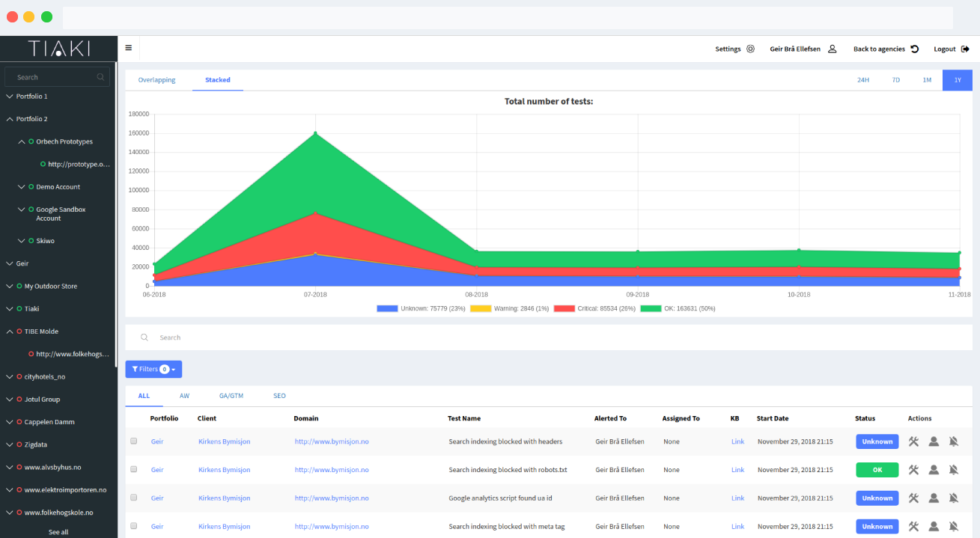Toggle Unknown series in chart legend

click(x=421, y=308)
